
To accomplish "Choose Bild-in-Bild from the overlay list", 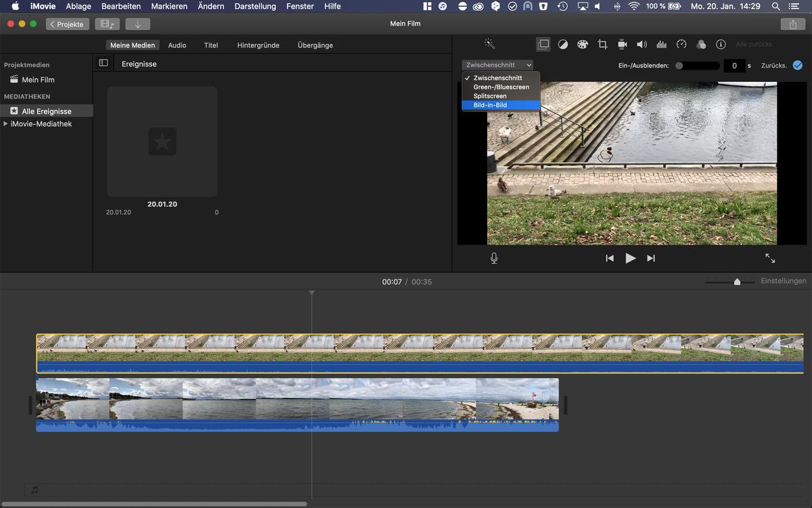I will [501, 105].
